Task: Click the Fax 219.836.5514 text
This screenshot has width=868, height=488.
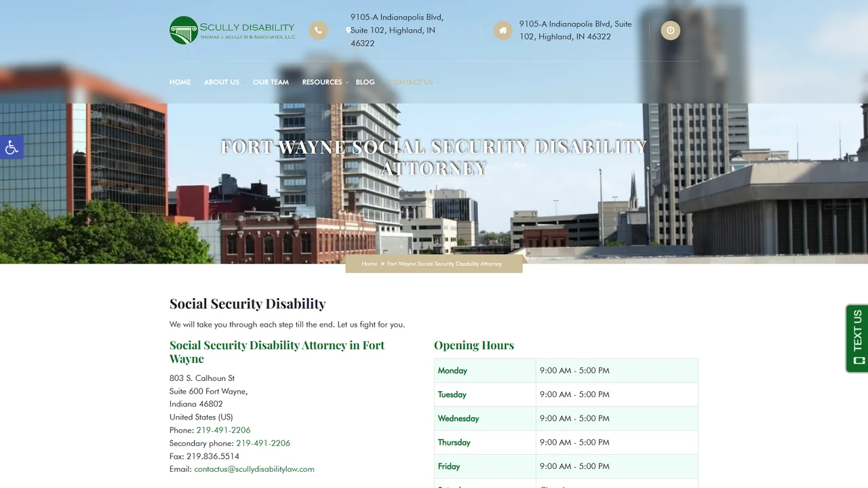Action: [x=204, y=456]
